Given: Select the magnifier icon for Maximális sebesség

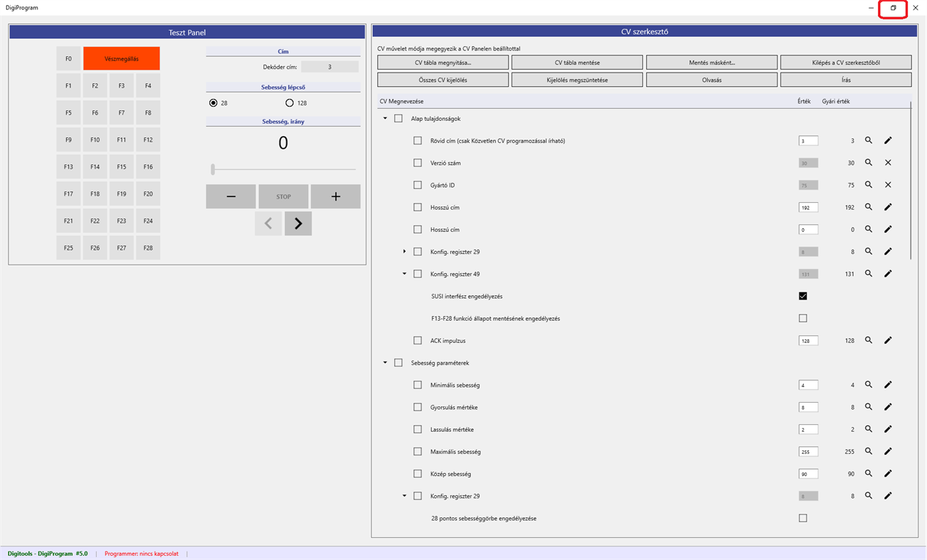Looking at the screenshot, I should [x=868, y=451].
